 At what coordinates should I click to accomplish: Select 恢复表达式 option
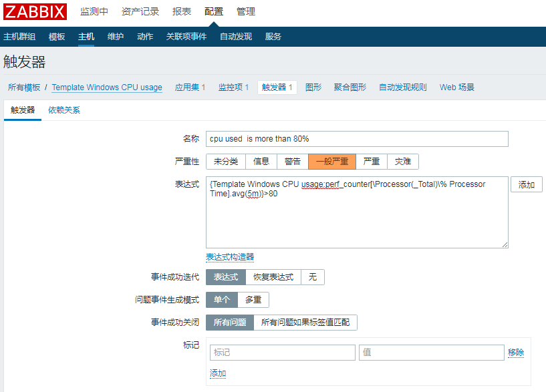click(x=273, y=277)
